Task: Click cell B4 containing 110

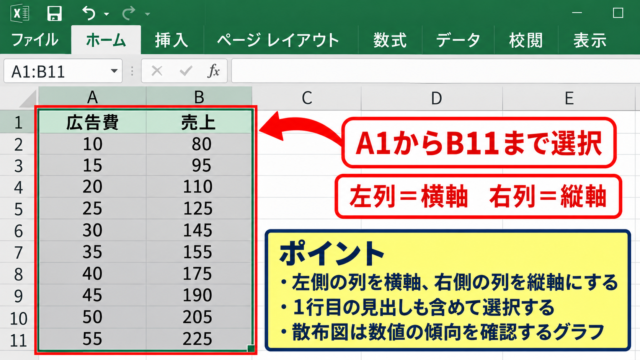Action: (199, 187)
